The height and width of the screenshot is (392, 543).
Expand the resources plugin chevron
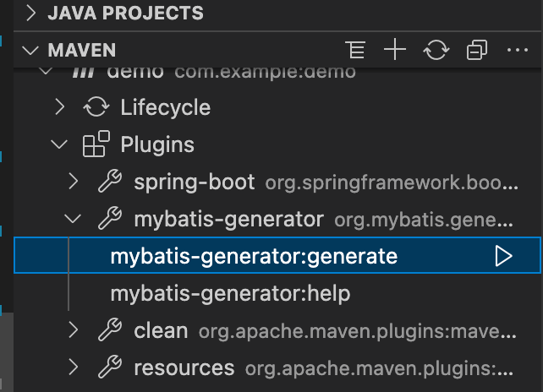pyautogui.click(x=73, y=367)
